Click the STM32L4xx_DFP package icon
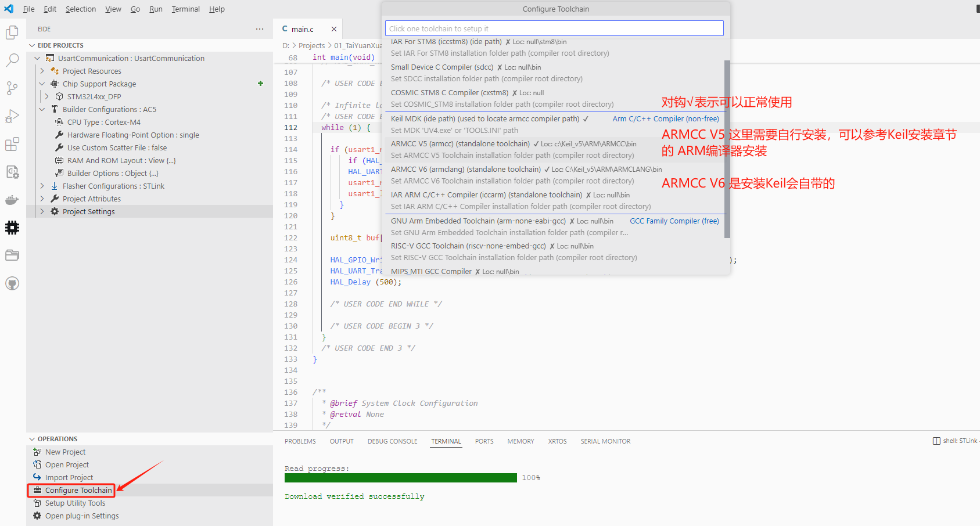Screen dimensions: 980x526 click(x=59, y=96)
